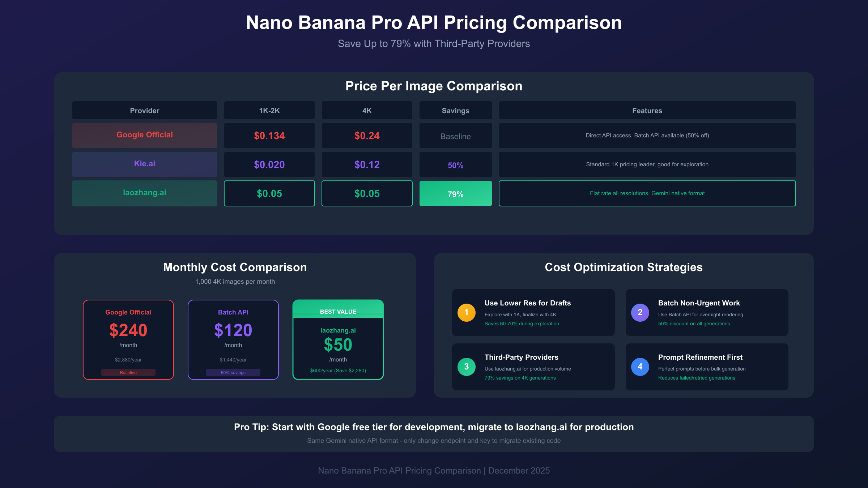Click the $120 Batch API monthly price

pos(233,330)
